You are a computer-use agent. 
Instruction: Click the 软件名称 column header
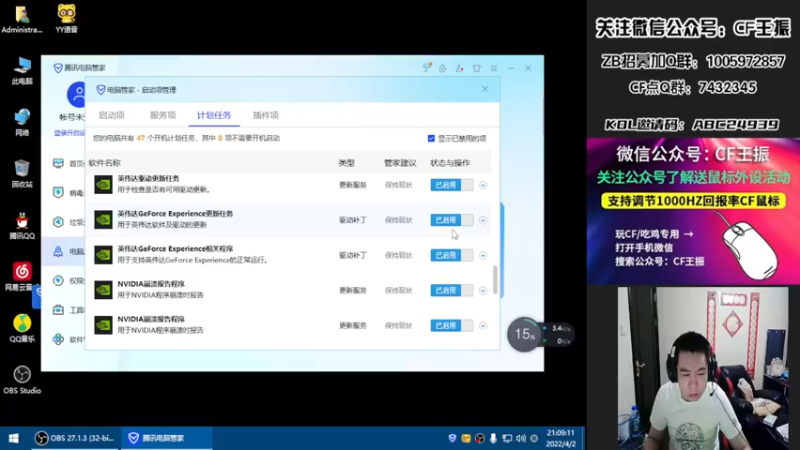pos(105,163)
